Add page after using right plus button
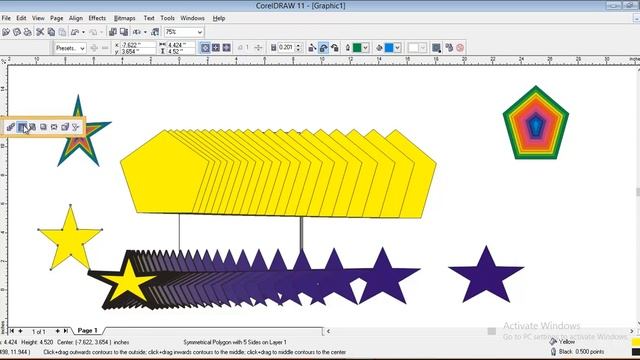 58,331
